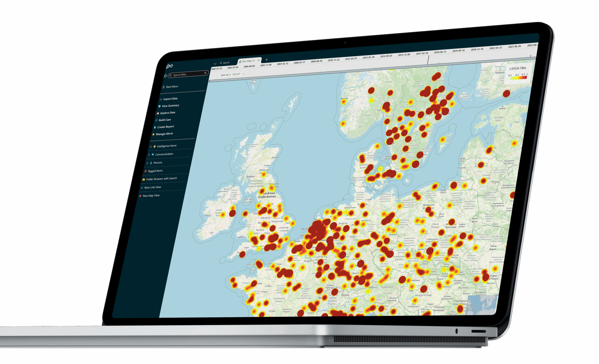Expand the Intelligence Items tree node
This screenshot has width=599, height=364.
pos(151,147)
